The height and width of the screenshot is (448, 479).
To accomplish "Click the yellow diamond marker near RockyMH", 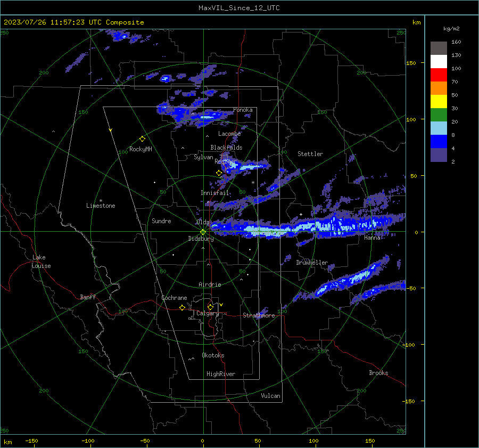I will pyautogui.click(x=142, y=139).
